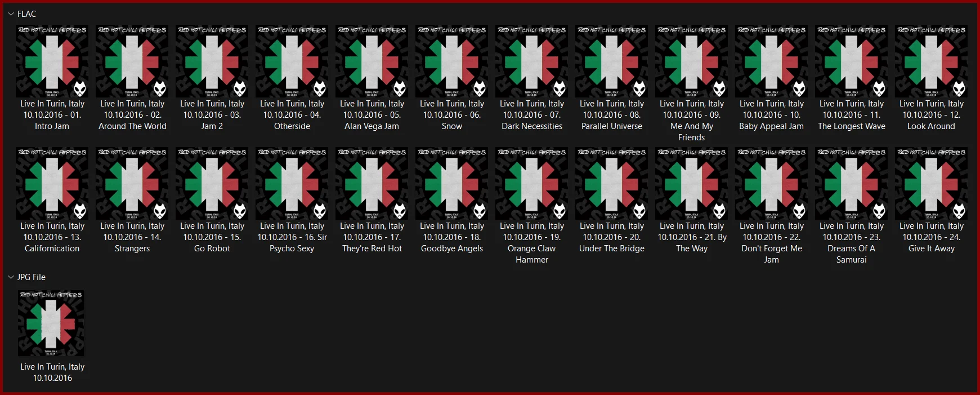Select the 23. Dreams Of A Samurai thumbnail

pos(852,184)
